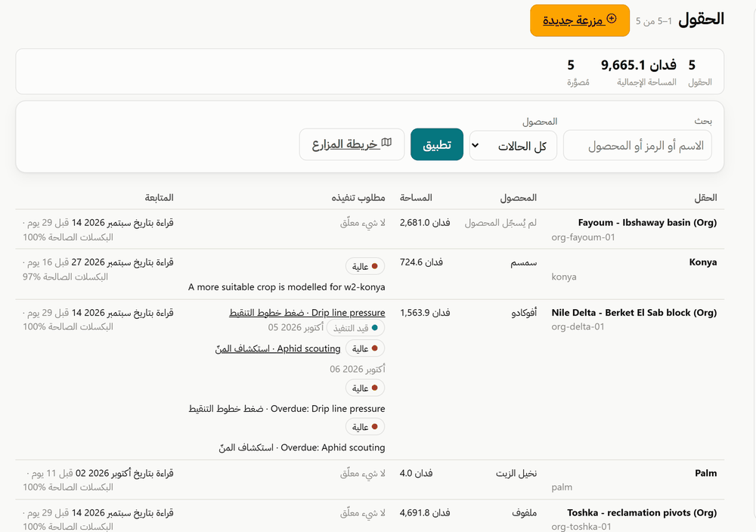The width and height of the screenshot is (756, 532).
Task: Open the كل الحالات crop dropdown
Action: 513,146
